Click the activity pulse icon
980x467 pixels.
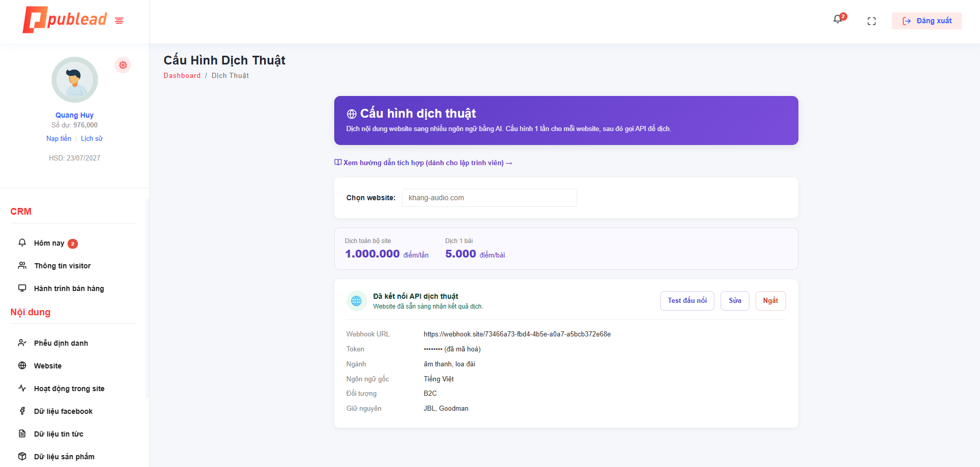click(22, 388)
